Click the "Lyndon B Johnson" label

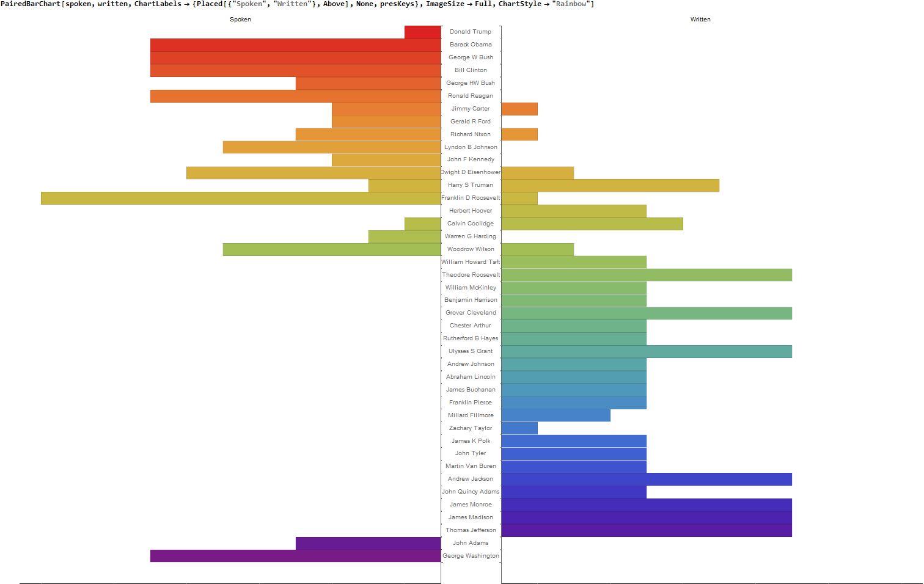471,147
